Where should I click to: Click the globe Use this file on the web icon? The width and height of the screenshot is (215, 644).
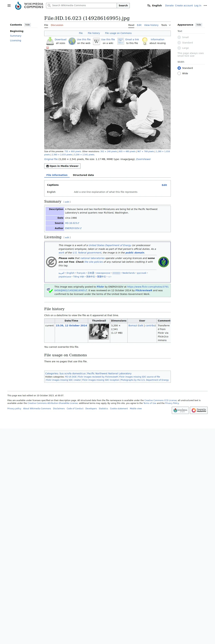(x=72, y=41)
